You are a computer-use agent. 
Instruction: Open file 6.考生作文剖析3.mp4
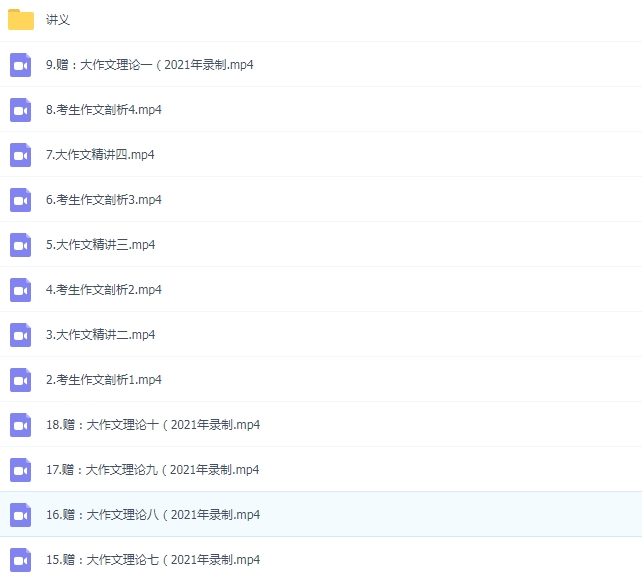tap(104, 200)
